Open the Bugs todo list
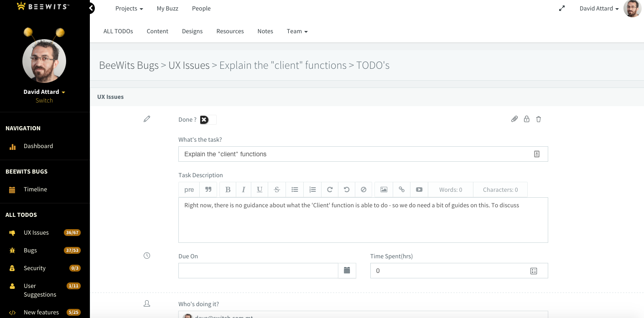Screen dimensions: 644x318 [x=30, y=250]
